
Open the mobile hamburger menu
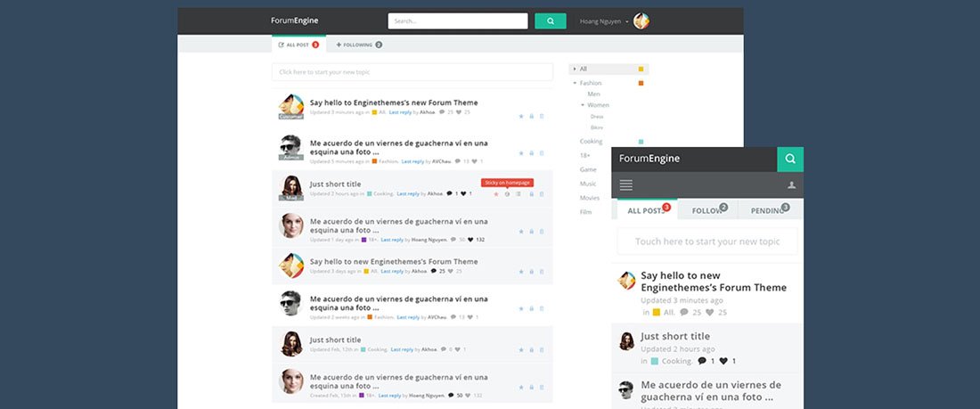(x=626, y=185)
